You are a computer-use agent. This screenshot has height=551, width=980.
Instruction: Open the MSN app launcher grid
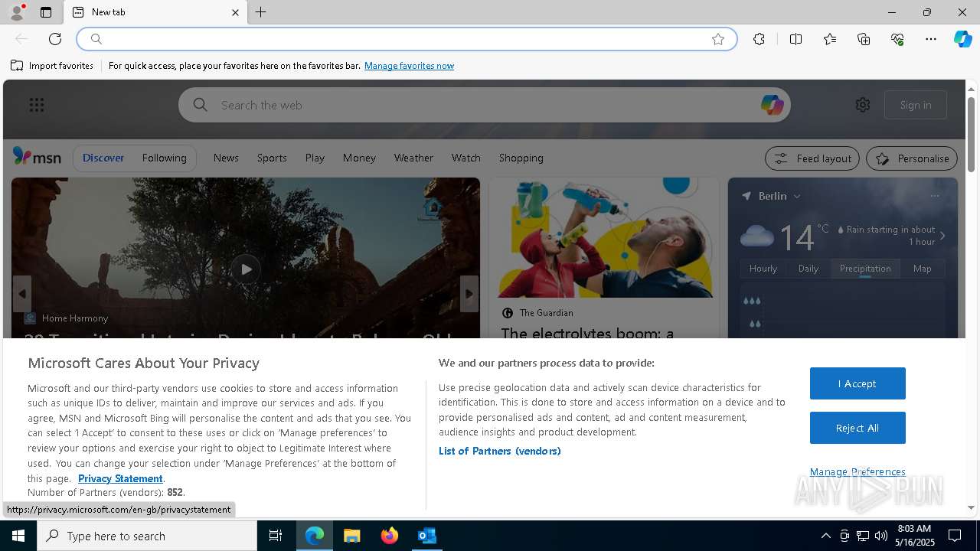pyautogui.click(x=37, y=105)
